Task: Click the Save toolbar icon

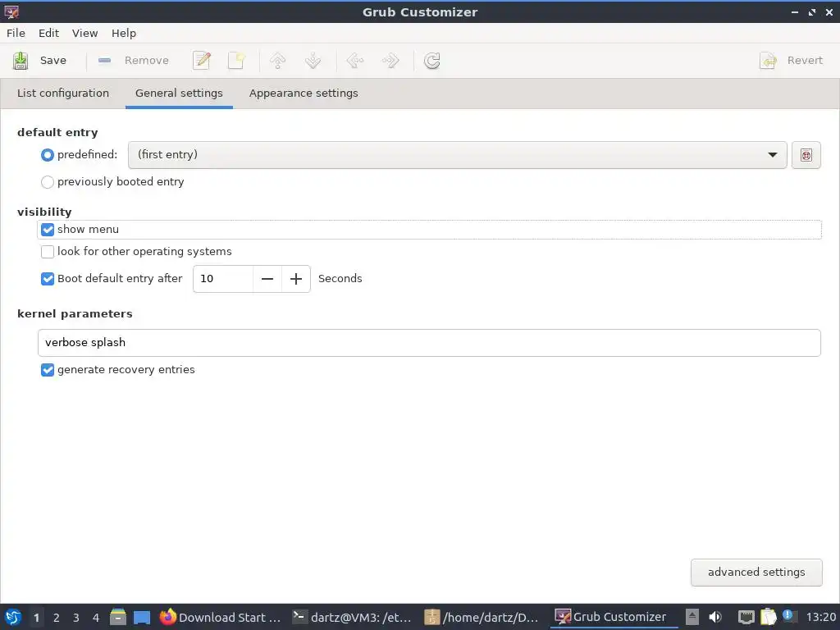Action: [21, 61]
